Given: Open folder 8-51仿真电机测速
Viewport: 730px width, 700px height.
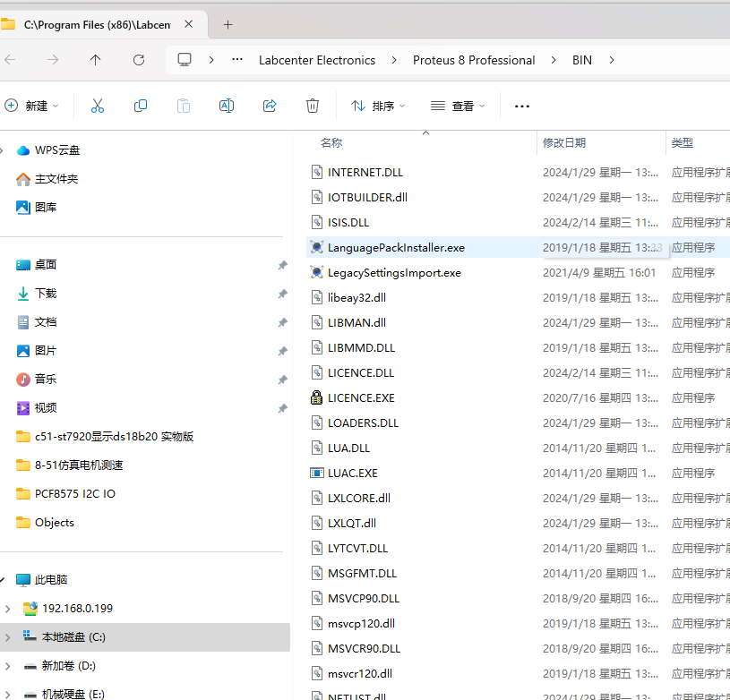Looking at the screenshot, I should click(x=69, y=465).
